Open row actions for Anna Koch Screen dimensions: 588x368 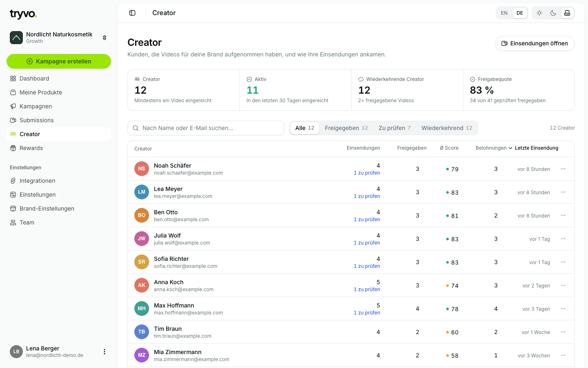[x=563, y=285]
